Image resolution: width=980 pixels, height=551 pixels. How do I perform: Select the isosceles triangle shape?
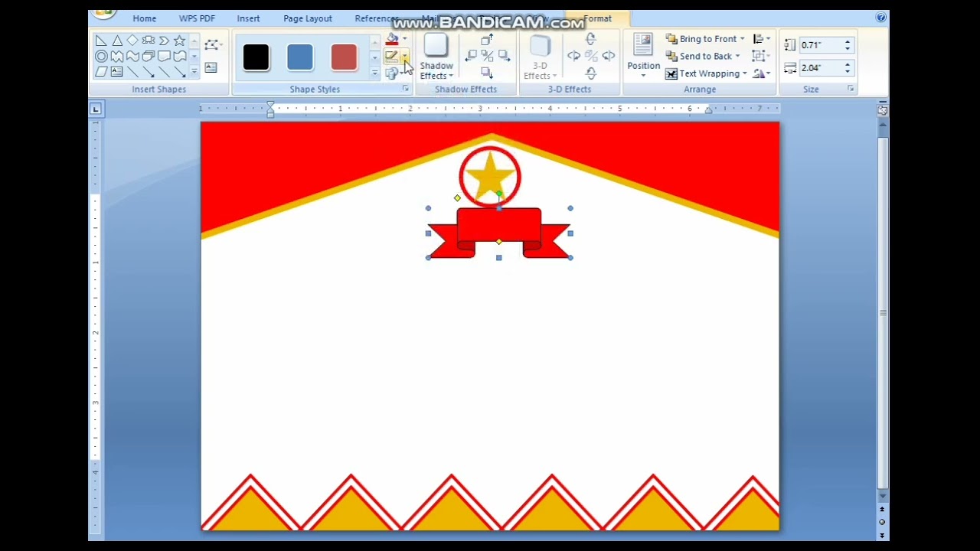click(x=117, y=41)
